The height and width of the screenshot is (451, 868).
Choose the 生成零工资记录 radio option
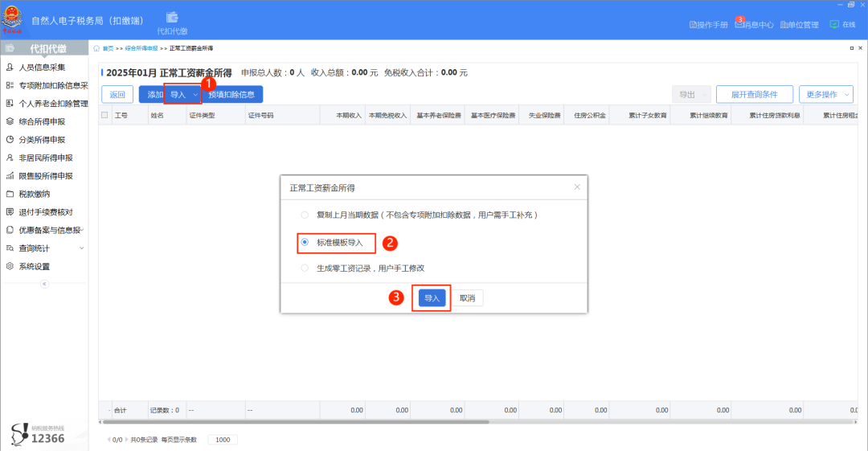click(304, 268)
